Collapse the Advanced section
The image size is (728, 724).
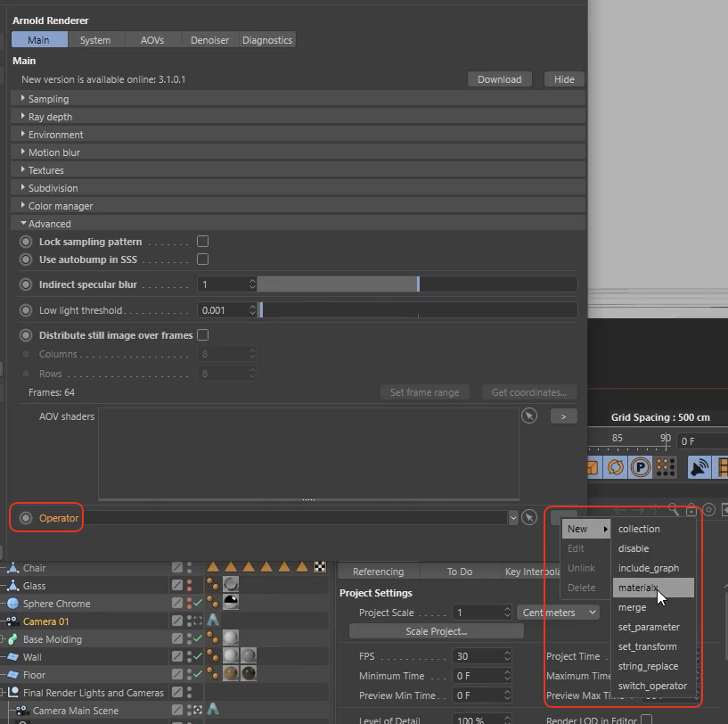pos(298,224)
